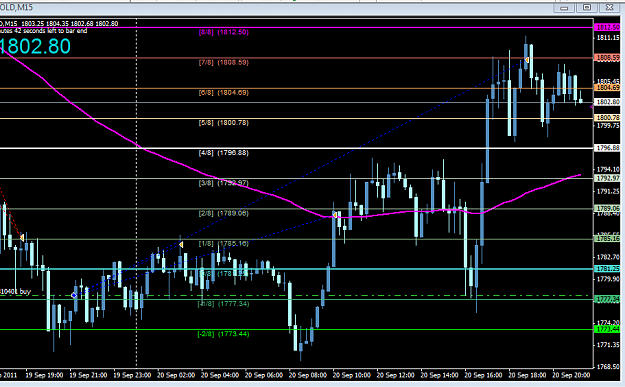Click the orange 1804.69 price axis tag

pos(607,87)
